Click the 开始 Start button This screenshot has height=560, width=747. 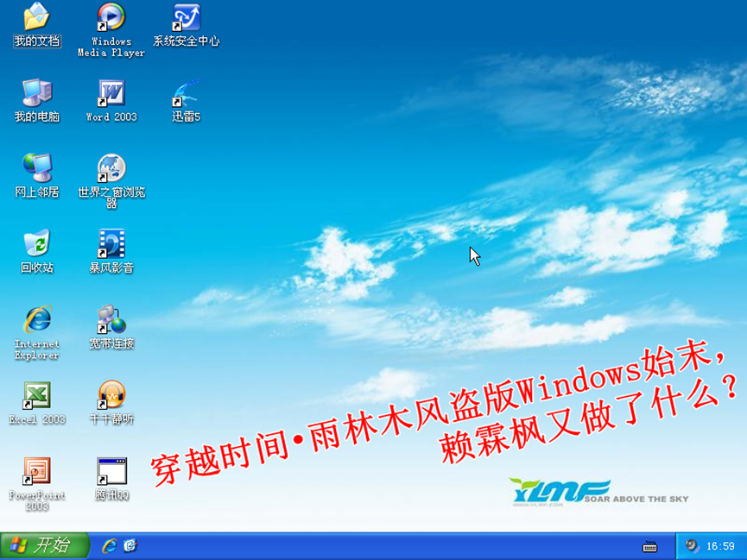44,545
